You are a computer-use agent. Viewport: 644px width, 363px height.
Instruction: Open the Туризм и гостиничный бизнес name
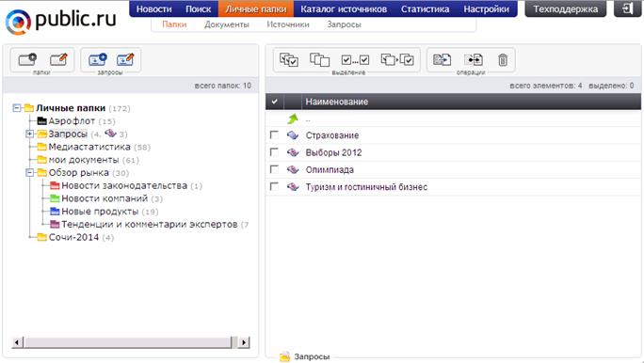[x=366, y=187]
